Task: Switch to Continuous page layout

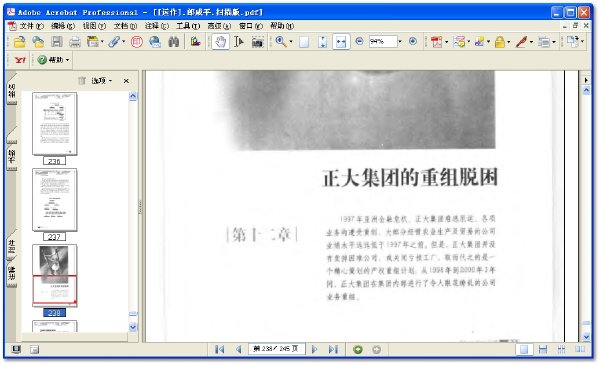Action: pos(543,349)
